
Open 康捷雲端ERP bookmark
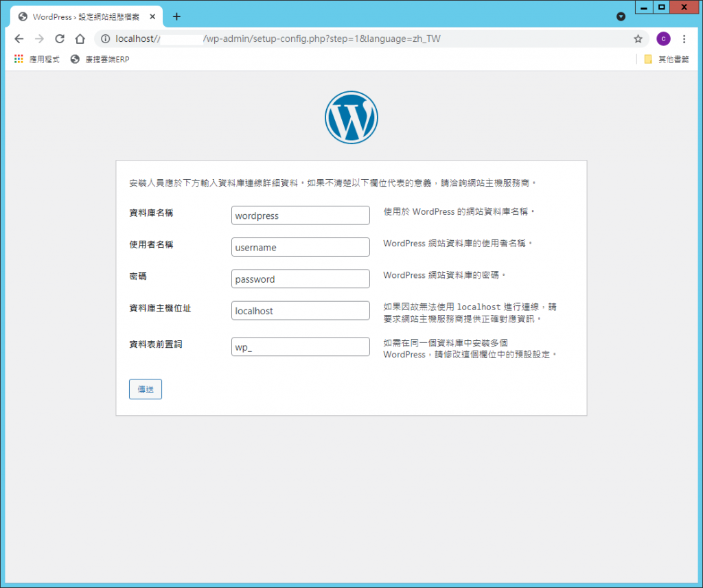pos(100,60)
